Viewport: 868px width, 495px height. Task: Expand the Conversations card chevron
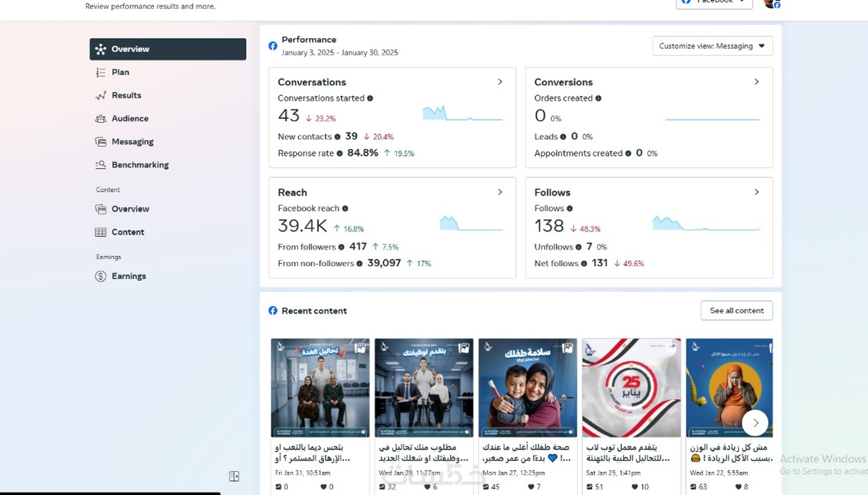[500, 82]
